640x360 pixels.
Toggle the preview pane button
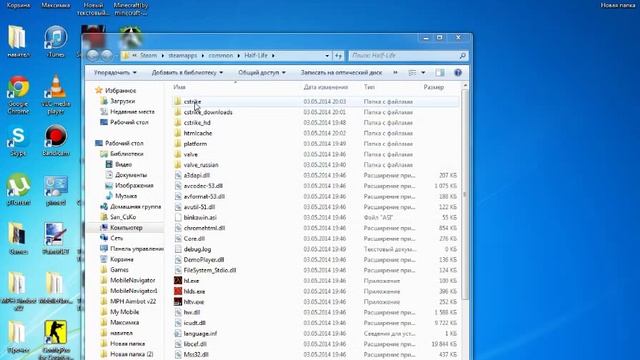tap(440, 73)
